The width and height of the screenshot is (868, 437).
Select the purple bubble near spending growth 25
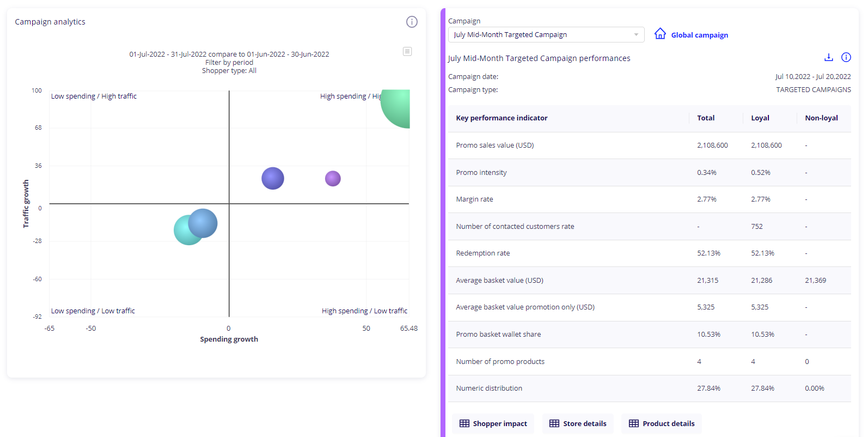333,178
